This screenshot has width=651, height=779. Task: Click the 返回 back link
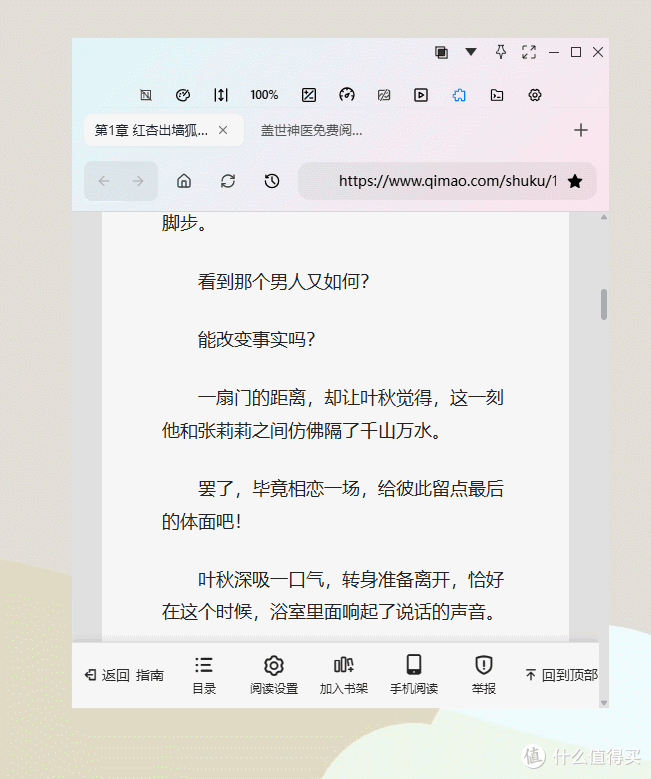pos(107,675)
